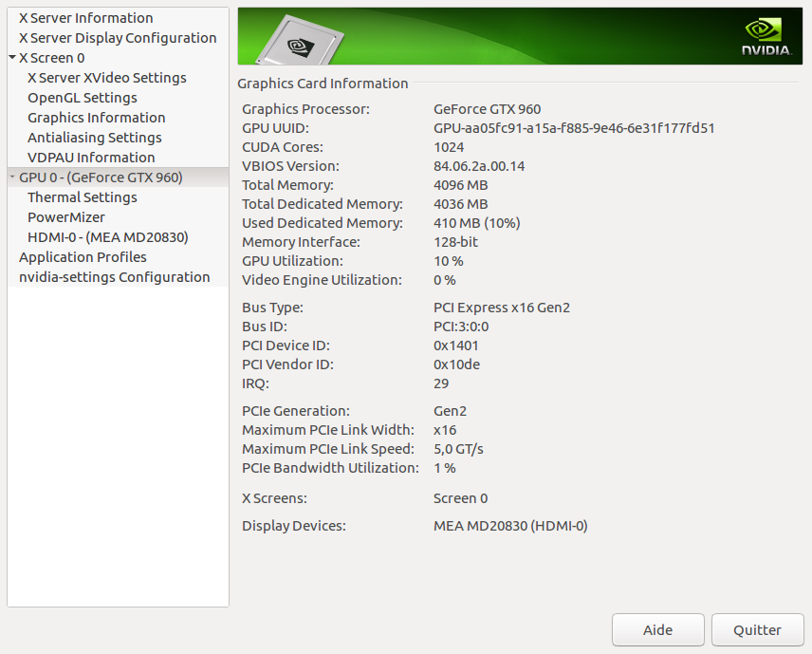This screenshot has height=654, width=812.
Task: Open PowerMizer settings
Action: click(65, 217)
